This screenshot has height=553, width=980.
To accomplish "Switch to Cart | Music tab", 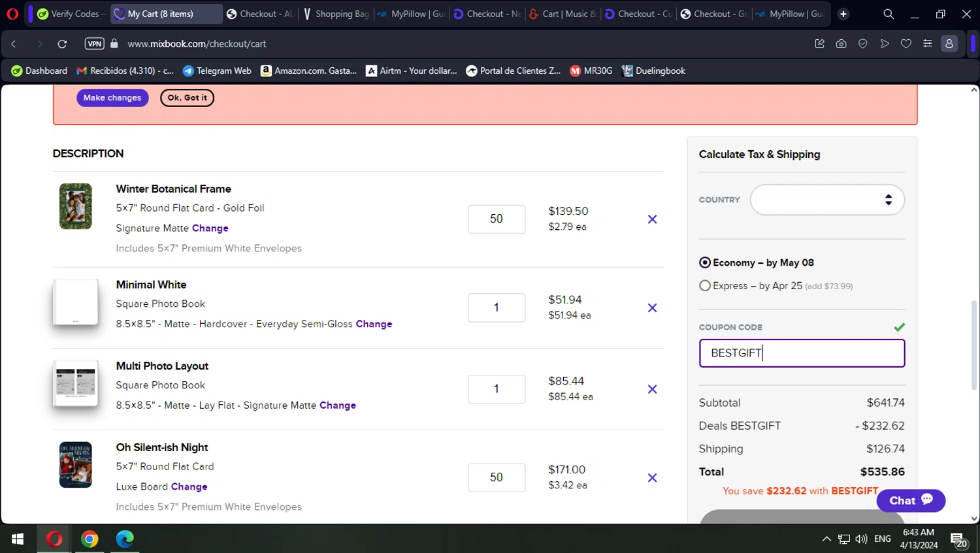I will click(563, 14).
